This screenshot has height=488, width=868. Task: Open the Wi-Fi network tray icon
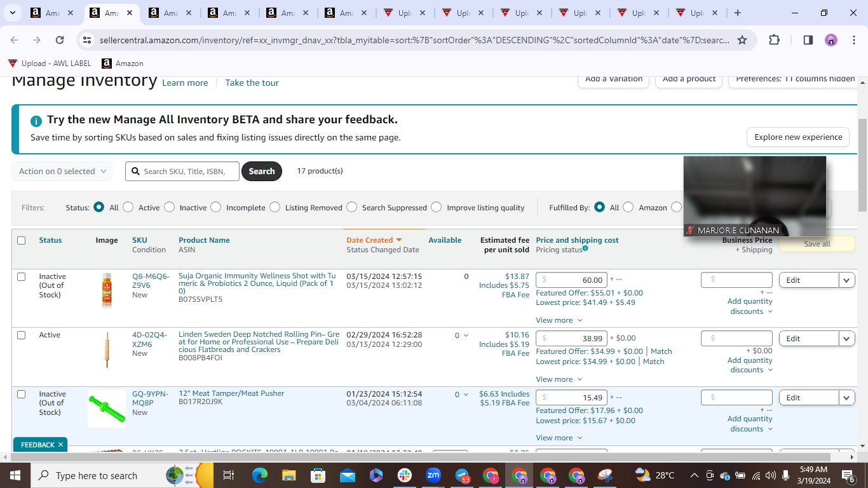[x=756, y=475]
